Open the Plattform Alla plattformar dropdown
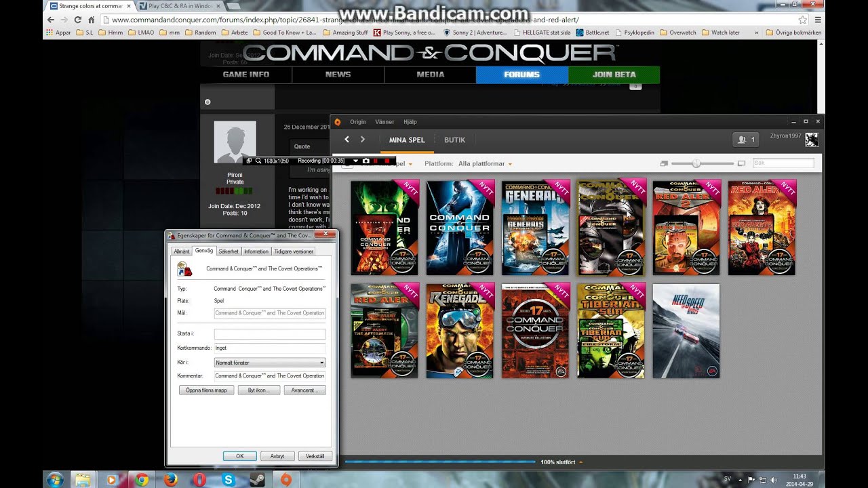868x488 pixels. tap(485, 164)
